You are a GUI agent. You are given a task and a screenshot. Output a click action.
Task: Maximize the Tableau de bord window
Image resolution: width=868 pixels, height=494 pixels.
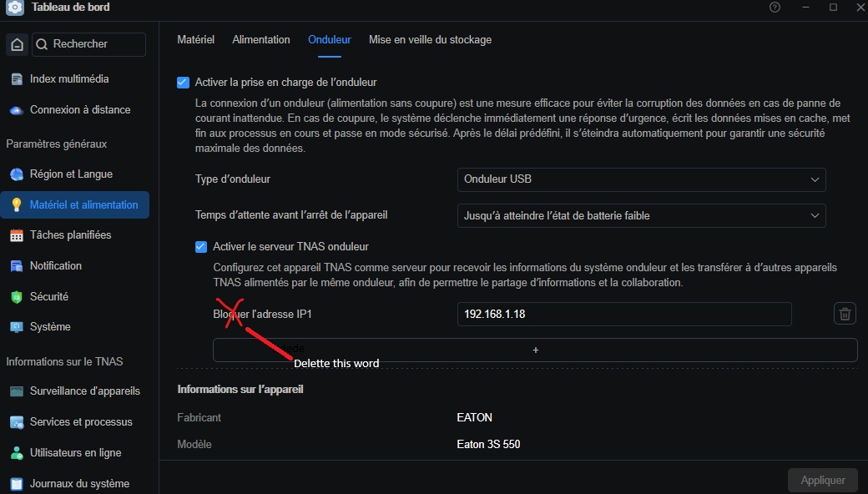(x=833, y=8)
